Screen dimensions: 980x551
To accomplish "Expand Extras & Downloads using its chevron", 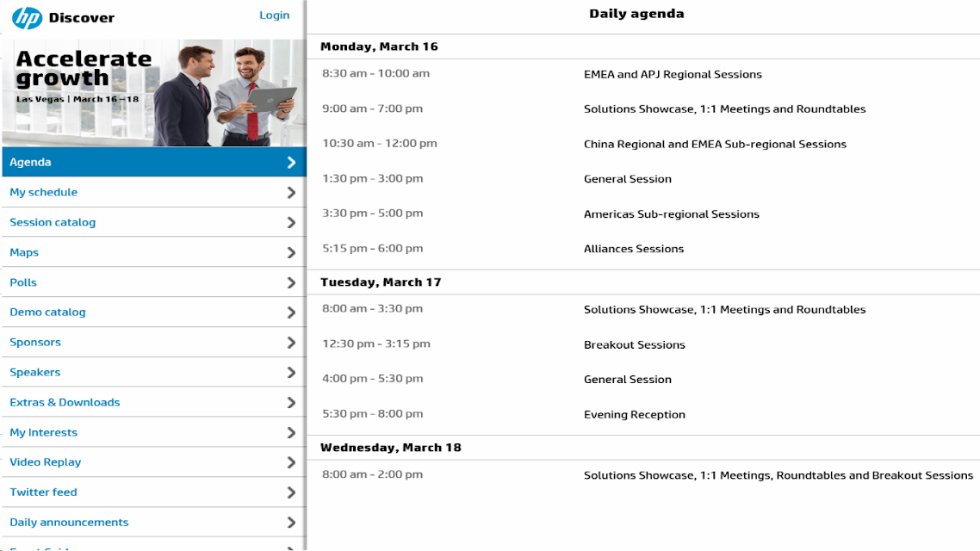I will [291, 402].
